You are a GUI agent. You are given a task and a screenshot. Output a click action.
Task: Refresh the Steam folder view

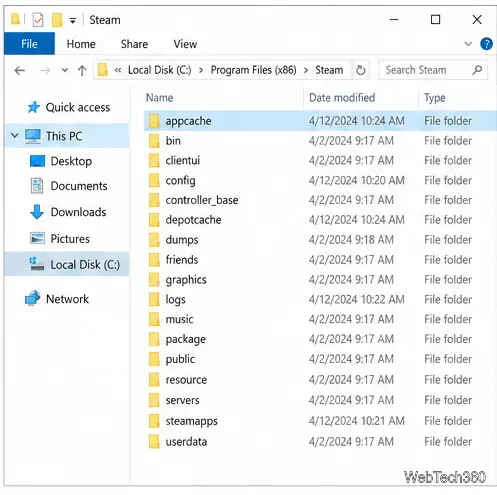click(361, 70)
